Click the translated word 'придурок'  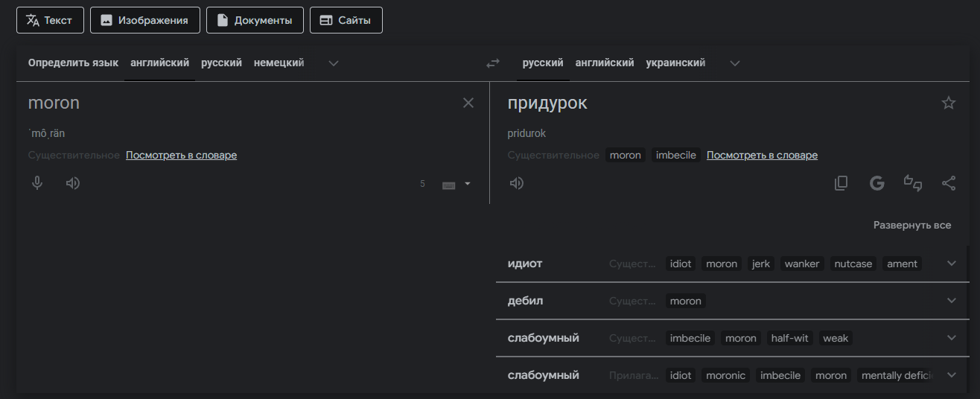pos(547,103)
